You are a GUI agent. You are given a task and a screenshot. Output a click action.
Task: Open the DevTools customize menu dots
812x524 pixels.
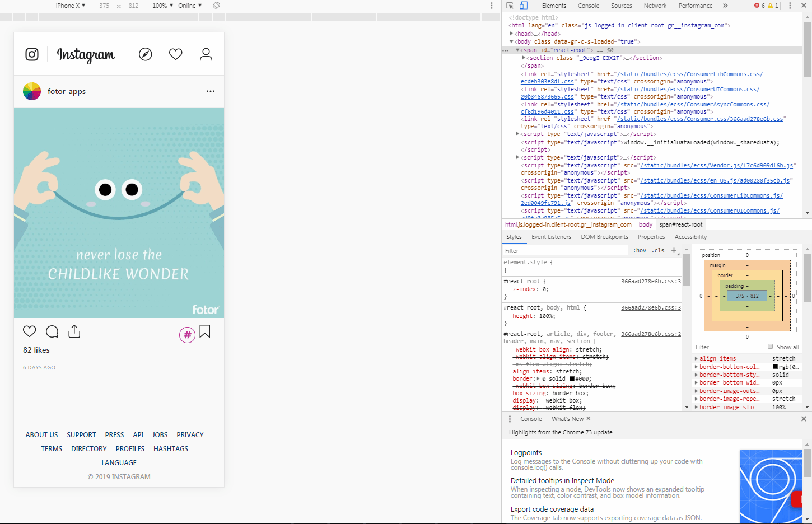[790, 6]
